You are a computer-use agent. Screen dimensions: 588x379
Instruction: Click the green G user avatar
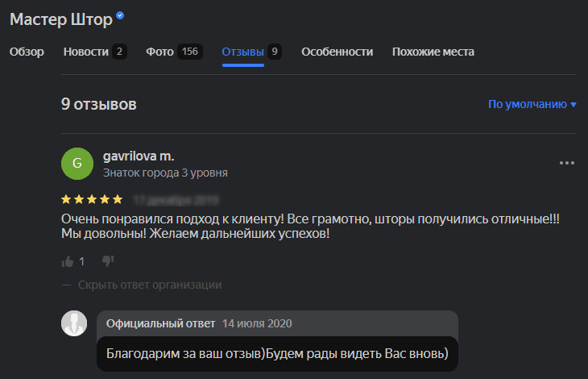77,164
